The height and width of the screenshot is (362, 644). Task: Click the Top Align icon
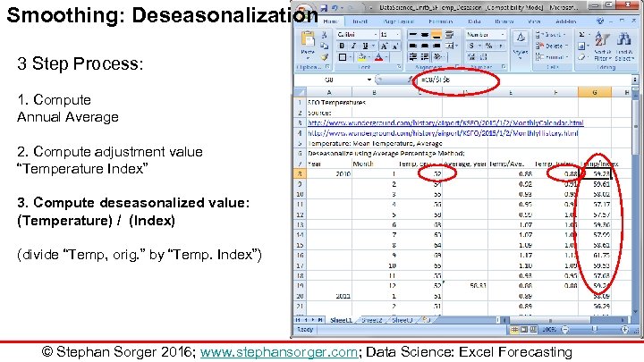(x=413, y=35)
